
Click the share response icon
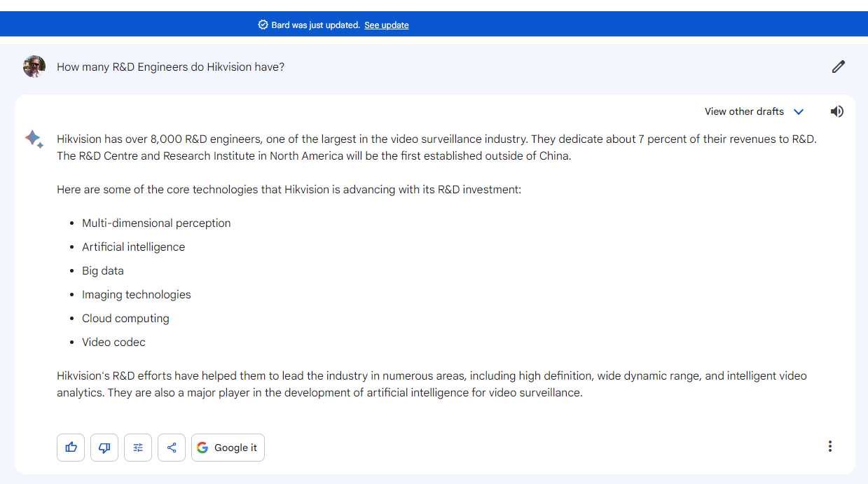tap(172, 448)
